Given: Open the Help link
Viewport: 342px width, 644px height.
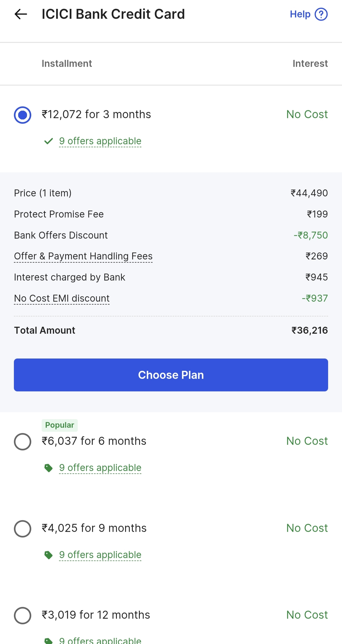Looking at the screenshot, I should pos(300,14).
